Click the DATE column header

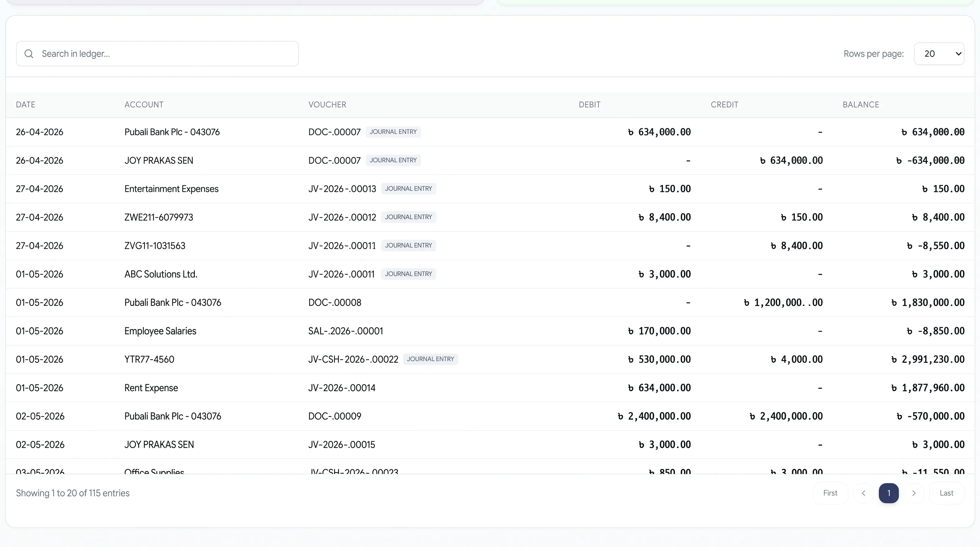click(26, 105)
